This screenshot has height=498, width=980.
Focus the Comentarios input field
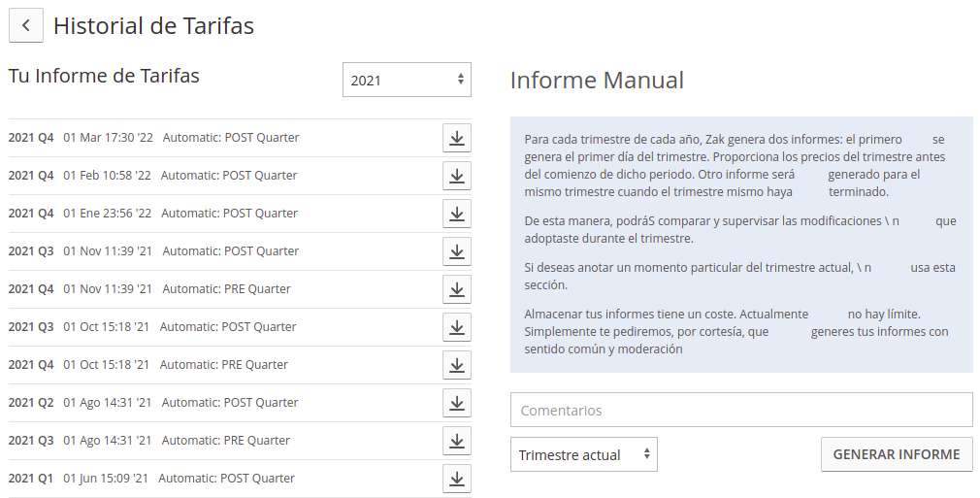point(741,410)
